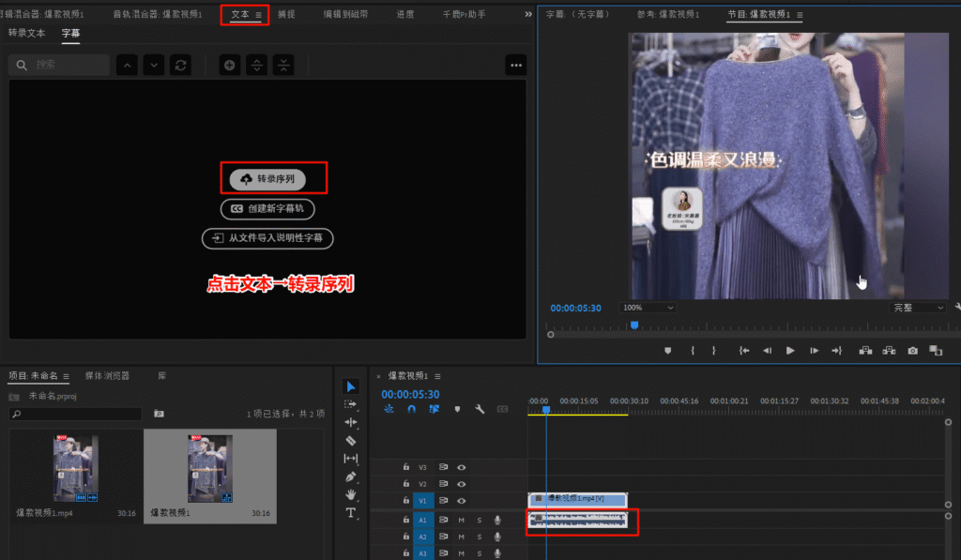
Task: Pick the Hand tool
Action: click(351, 494)
